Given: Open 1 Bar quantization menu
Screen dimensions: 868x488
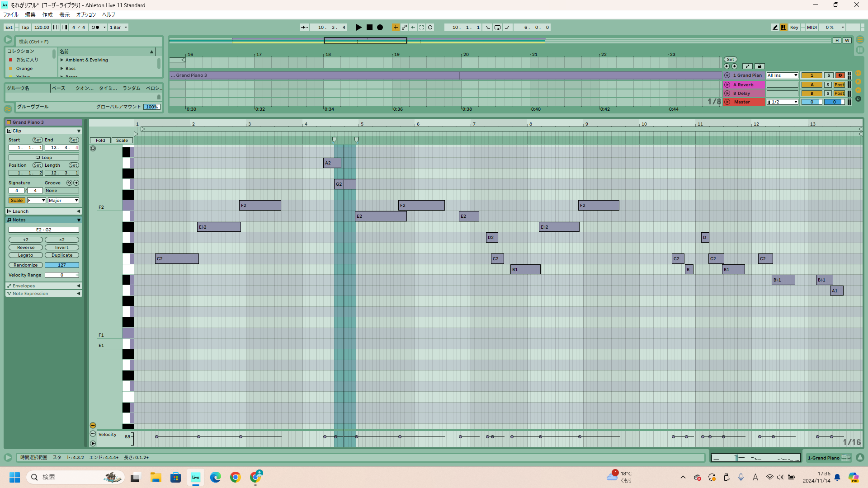Looking at the screenshot, I should (118, 28).
